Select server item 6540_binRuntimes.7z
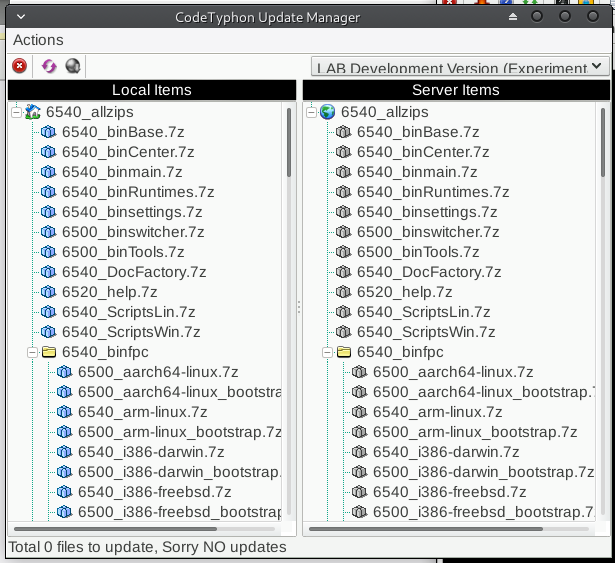This screenshot has height=563, width=615. pos(433,192)
